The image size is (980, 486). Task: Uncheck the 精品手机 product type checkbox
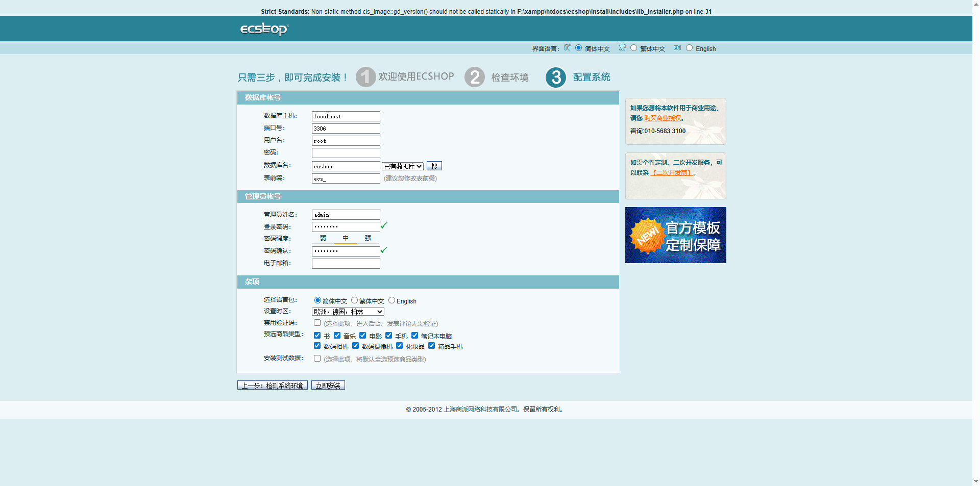point(431,346)
